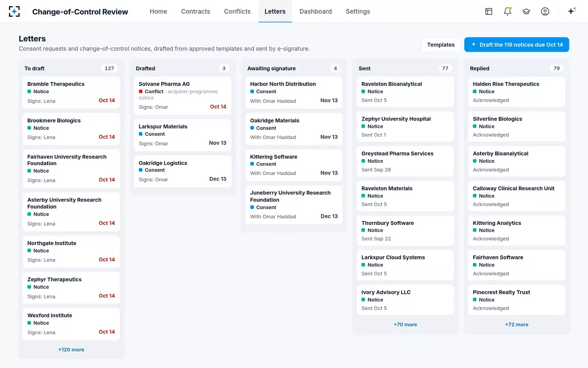Show +70 more letters in Sent
588x368 pixels.
click(405, 325)
